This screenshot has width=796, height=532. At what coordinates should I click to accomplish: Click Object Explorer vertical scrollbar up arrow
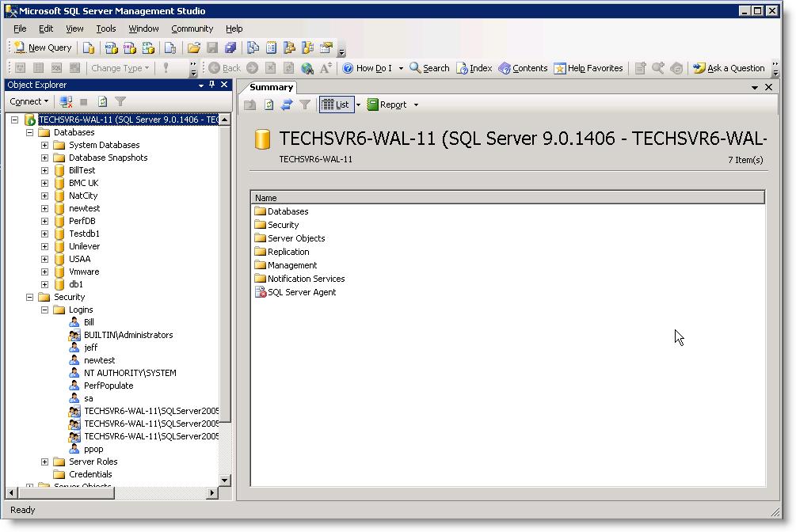[224, 120]
